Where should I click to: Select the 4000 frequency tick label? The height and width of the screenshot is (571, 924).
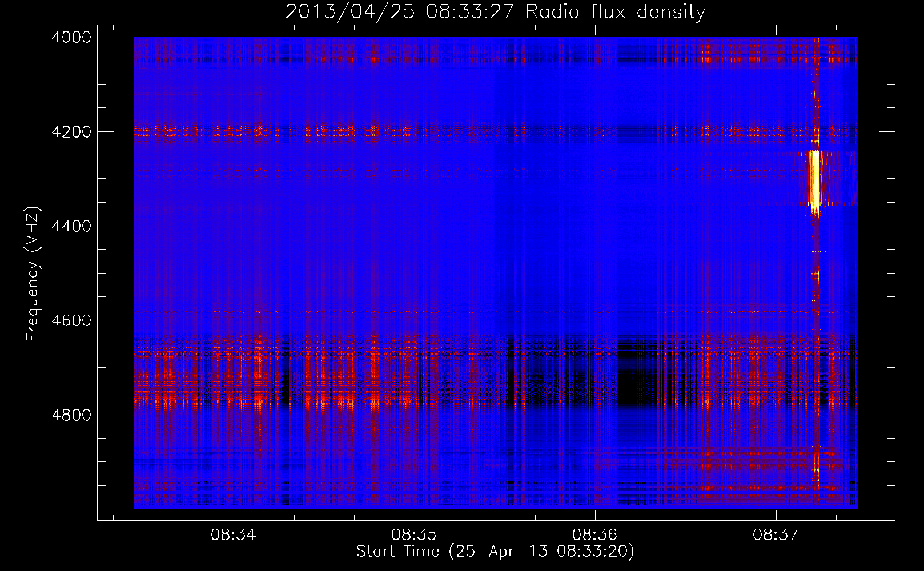click(71, 37)
